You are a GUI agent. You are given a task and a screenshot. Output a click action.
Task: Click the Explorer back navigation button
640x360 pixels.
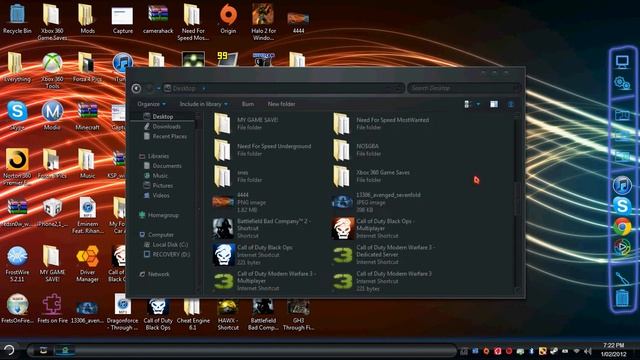pyautogui.click(x=136, y=88)
